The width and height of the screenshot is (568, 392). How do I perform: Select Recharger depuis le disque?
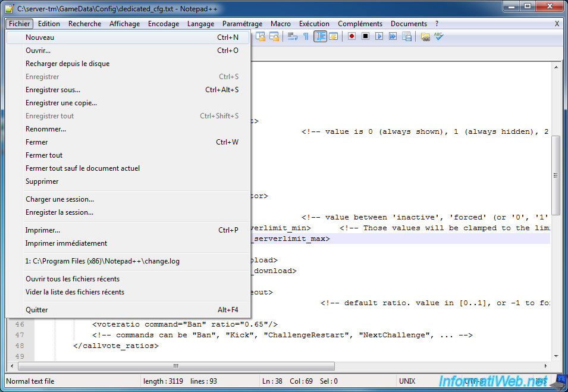click(128, 64)
